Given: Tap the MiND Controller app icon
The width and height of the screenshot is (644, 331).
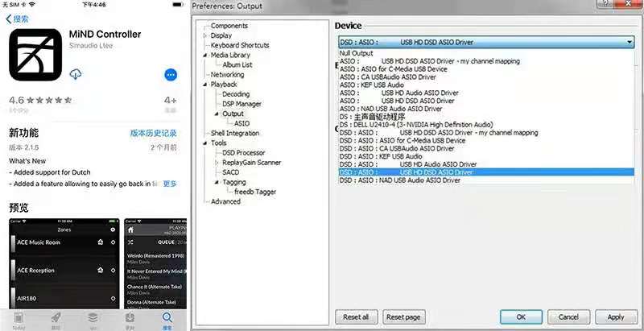Looking at the screenshot, I should point(35,56).
